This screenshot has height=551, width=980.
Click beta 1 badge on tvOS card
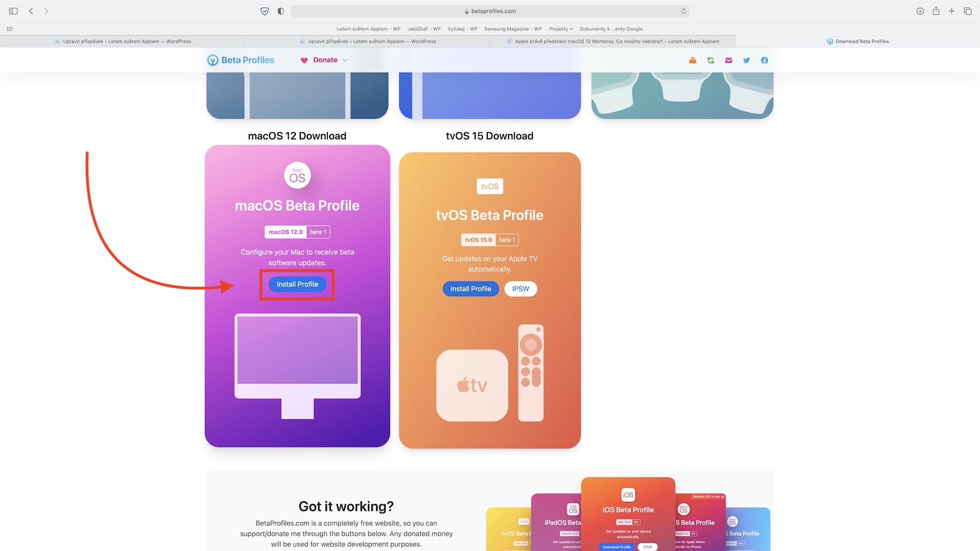507,240
